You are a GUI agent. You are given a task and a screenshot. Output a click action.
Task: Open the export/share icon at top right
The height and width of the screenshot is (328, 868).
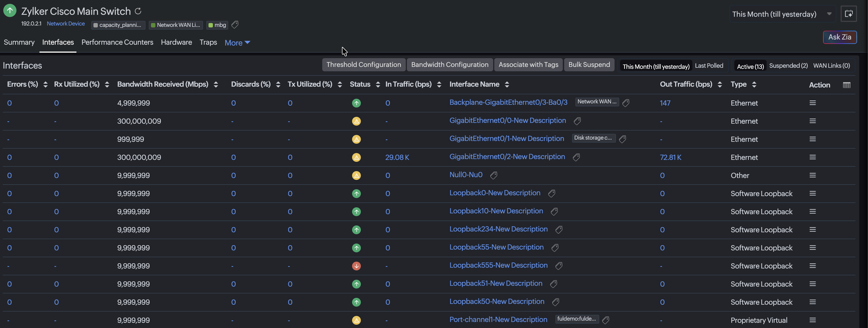pyautogui.click(x=849, y=14)
